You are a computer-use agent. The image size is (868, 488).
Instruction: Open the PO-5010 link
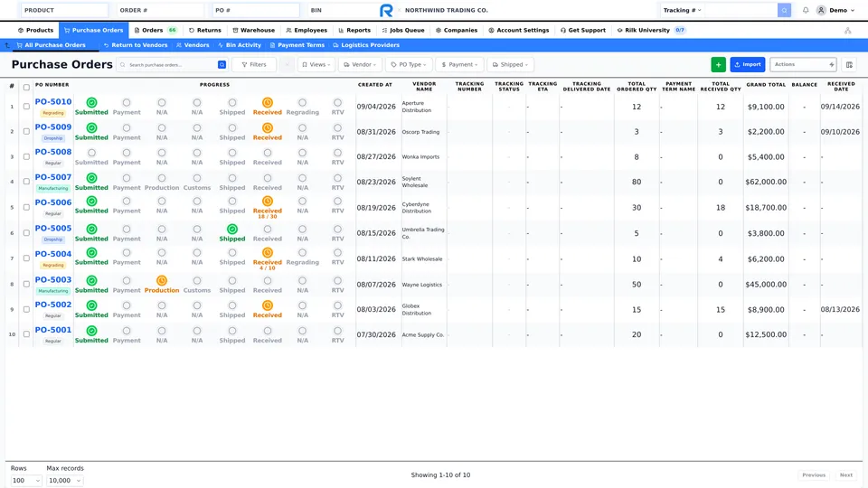(x=53, y=102)
